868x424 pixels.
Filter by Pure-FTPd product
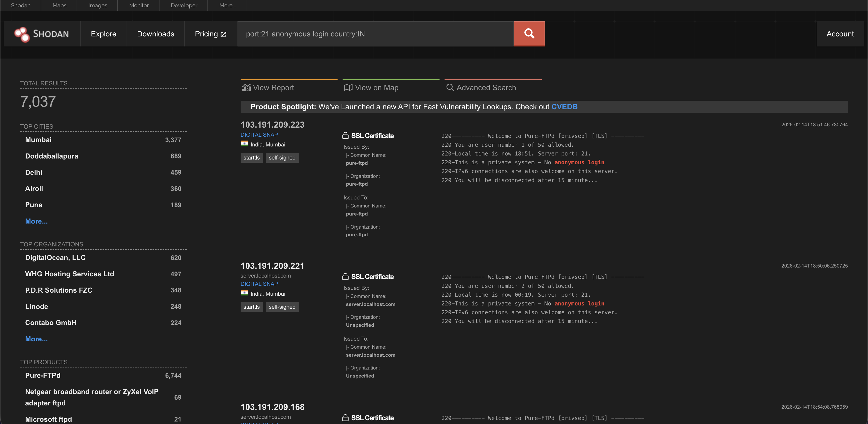43,376
